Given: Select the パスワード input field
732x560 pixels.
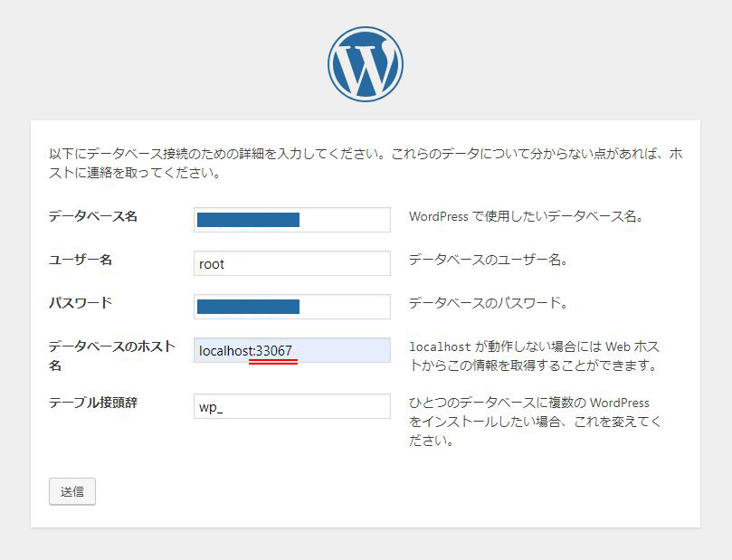Looking at the screenshot, I should pyautogui.click(x=291, y=307).
